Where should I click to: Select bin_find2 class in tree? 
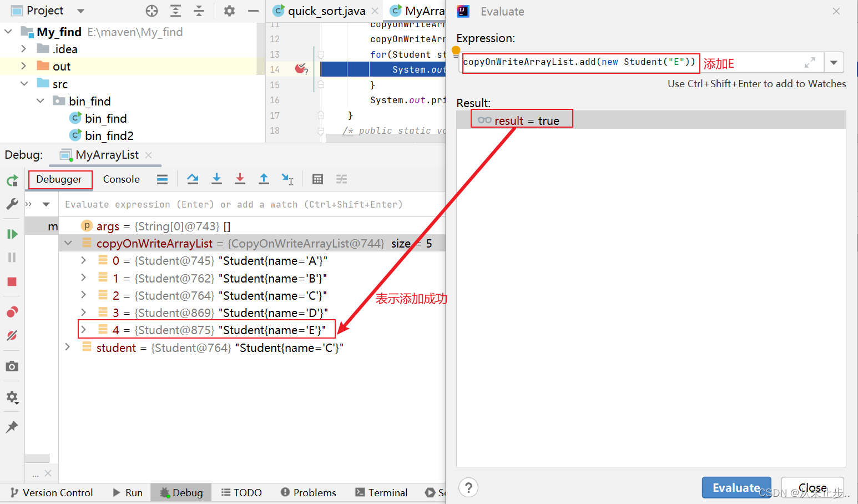(109, 135)
